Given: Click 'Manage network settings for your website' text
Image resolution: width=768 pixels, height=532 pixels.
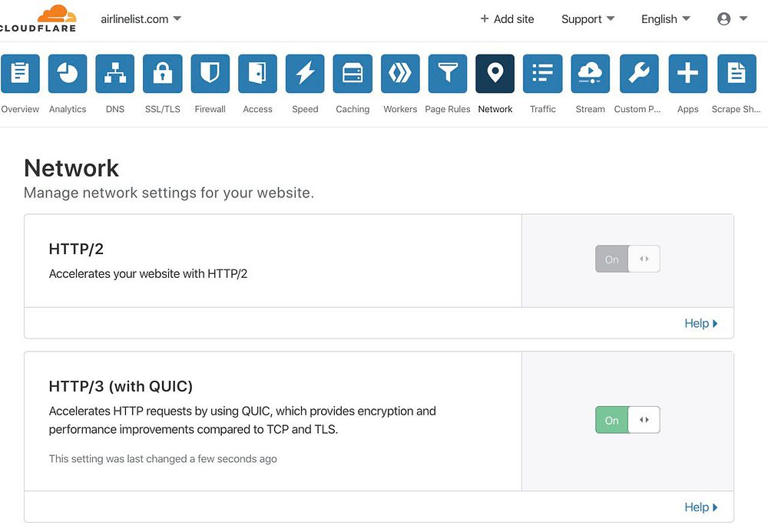Looking at the screenshot, I should 169,193.
